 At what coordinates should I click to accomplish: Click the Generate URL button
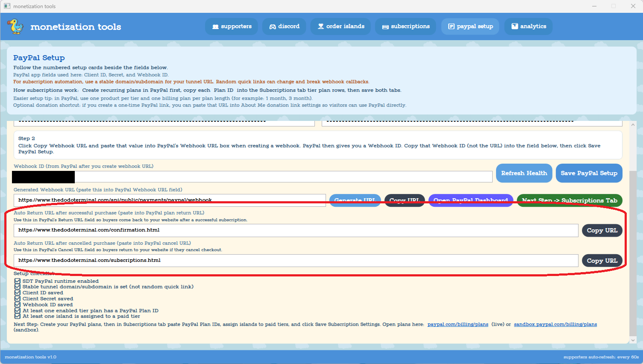point(355,200)
